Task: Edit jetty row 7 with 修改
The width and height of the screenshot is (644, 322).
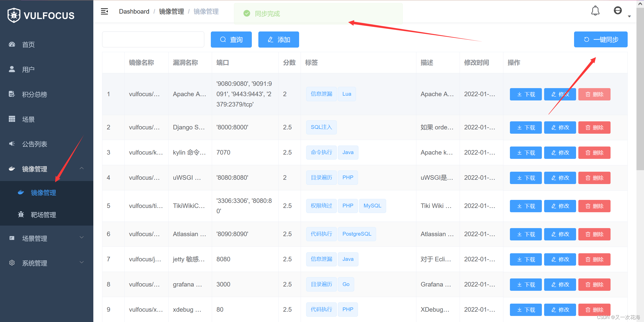Action: [x=560, y=260]
